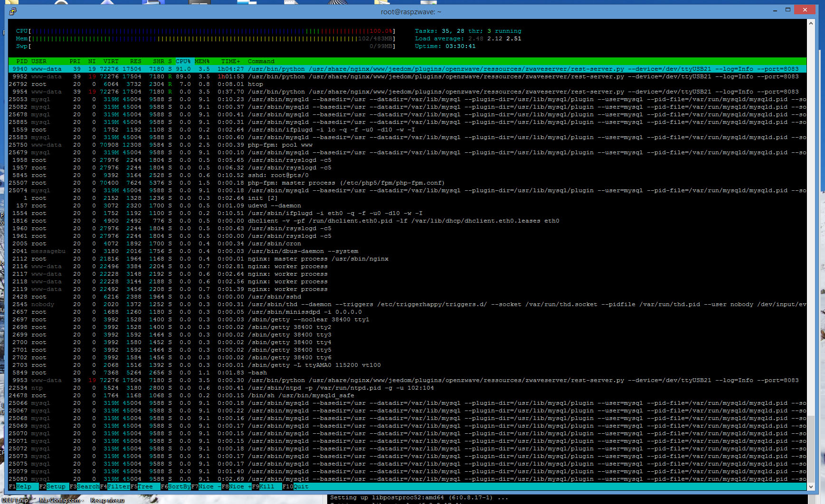Click the Uptime value 03:30:41

tap(460, 46)
